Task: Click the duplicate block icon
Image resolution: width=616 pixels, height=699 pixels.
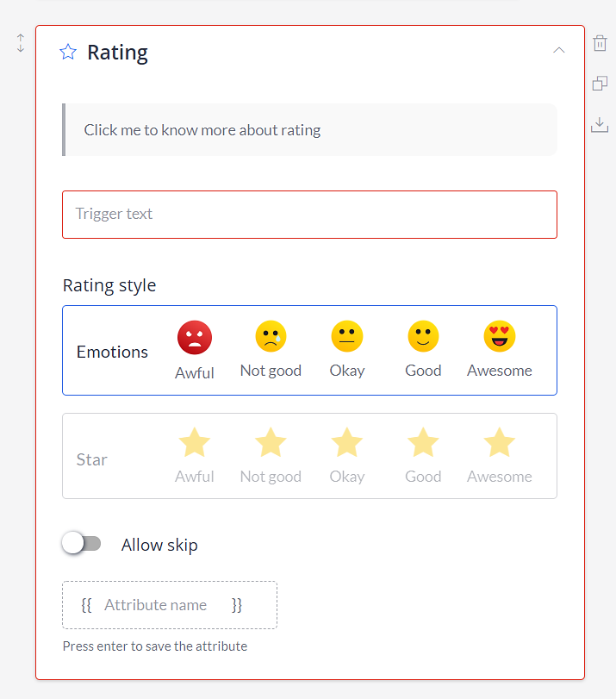Action: click(x=600, y=83)
